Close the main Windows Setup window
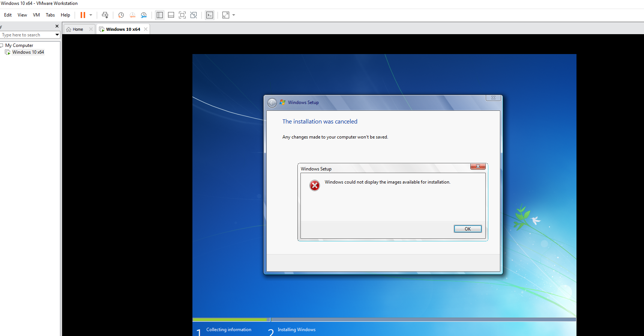Image resolution: width=644 pixels, height=336 pixels. click(x=494, y=98)
